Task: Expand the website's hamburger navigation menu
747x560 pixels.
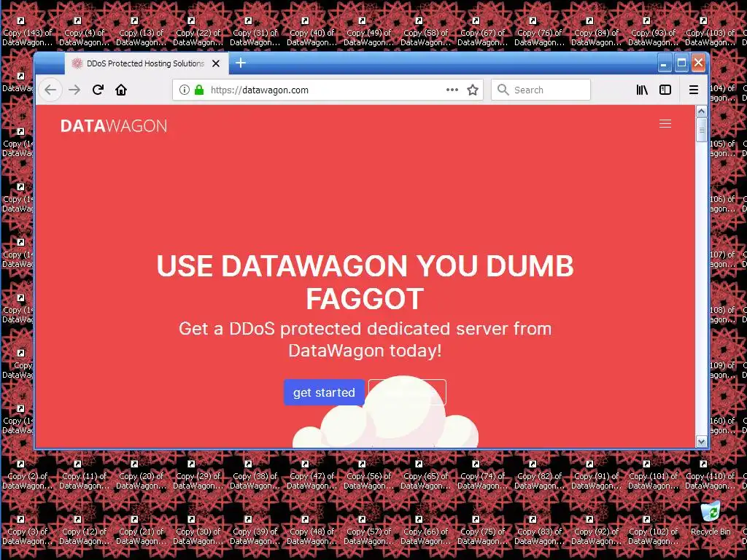Action: (x=665, y=124)
